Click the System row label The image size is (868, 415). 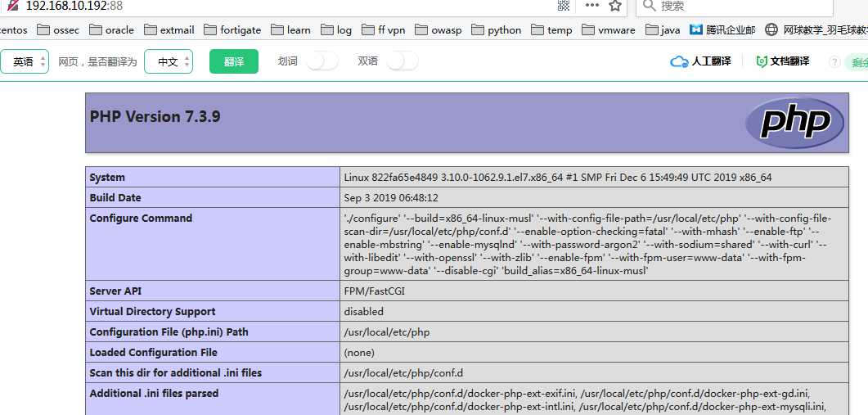[107, 178]
